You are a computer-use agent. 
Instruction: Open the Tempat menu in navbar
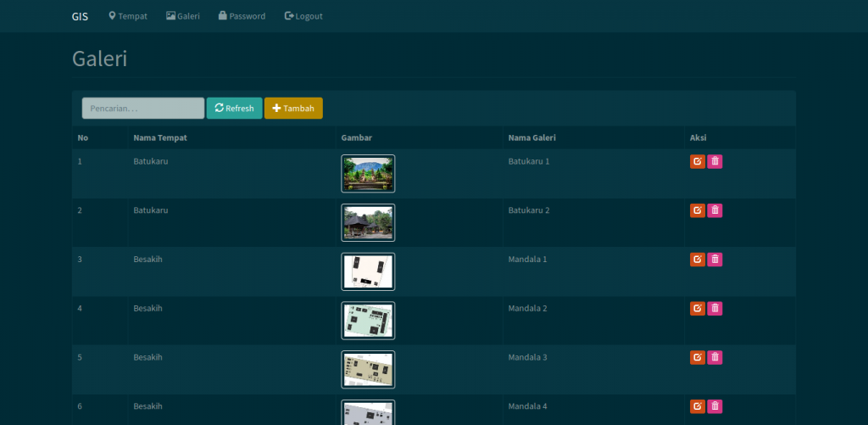pos(128,16)
